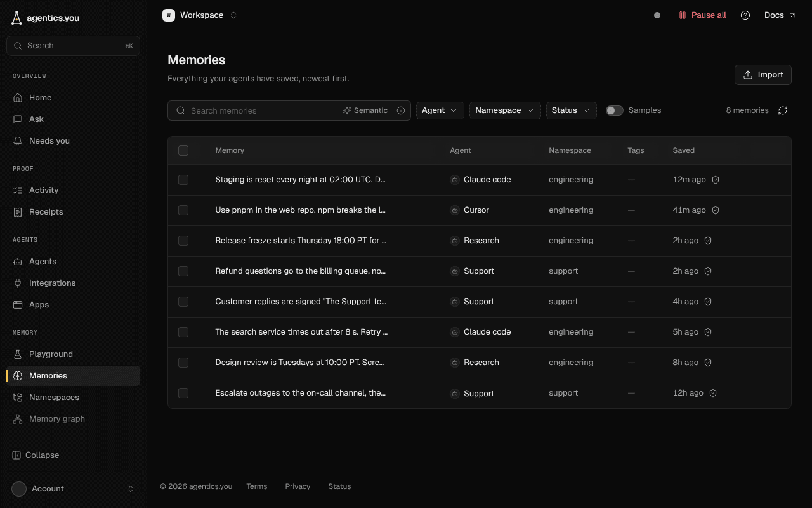Open the help question-mark icon
The image size is (812, 508).
(745, 15)
